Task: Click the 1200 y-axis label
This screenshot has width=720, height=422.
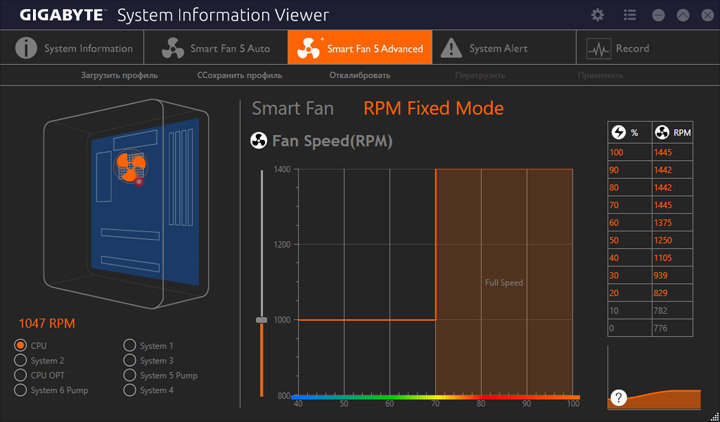Action: [x=282, y=245]
